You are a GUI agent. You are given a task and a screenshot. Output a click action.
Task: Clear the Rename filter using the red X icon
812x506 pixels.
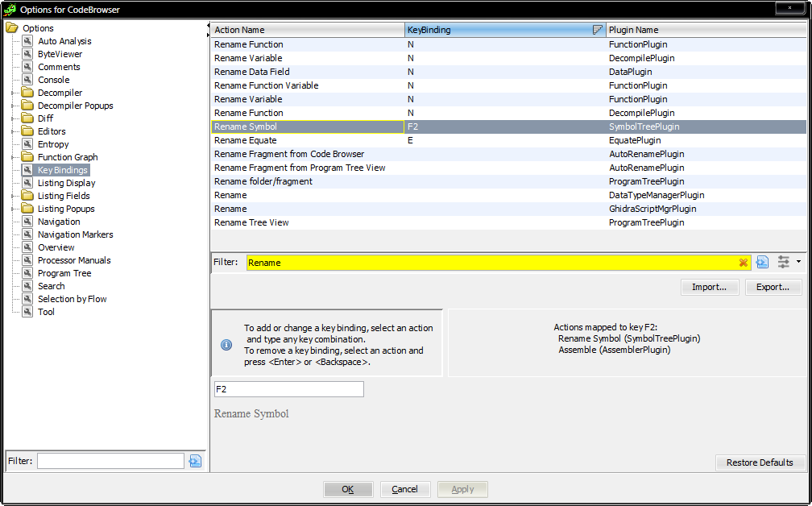tap(744, 262)
